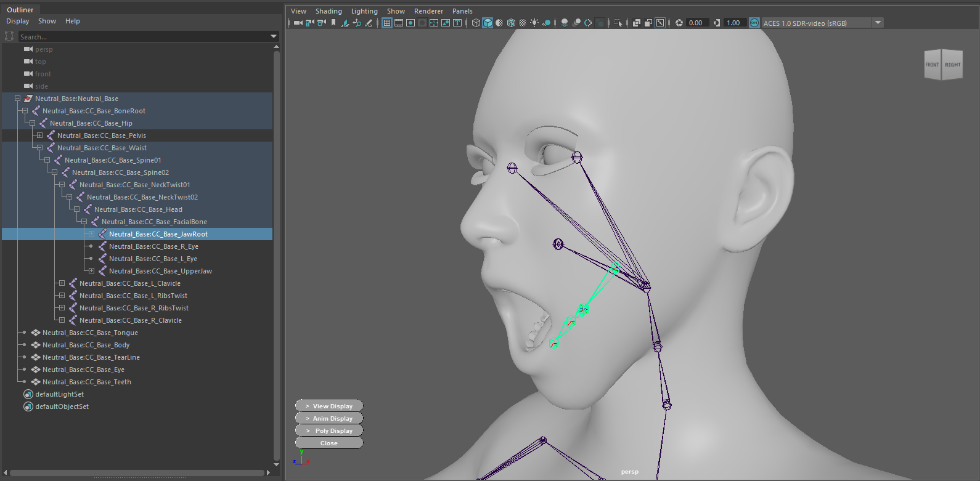980x481 pixels.
Task: Open the Outliner search filter dropdown arrow
Action: click(274, 37)
